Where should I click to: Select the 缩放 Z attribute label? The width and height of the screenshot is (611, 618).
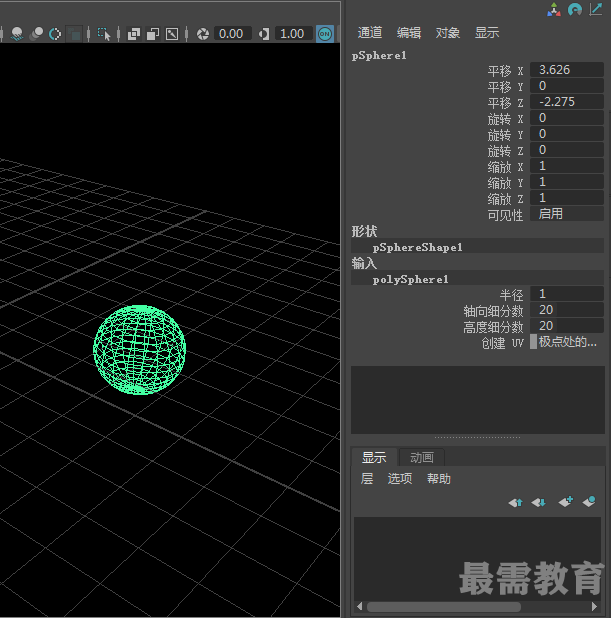(505, 199)
